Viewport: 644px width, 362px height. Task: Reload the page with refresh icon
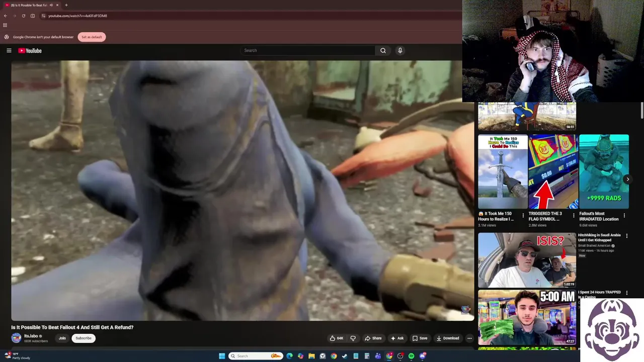pos(23,16)
